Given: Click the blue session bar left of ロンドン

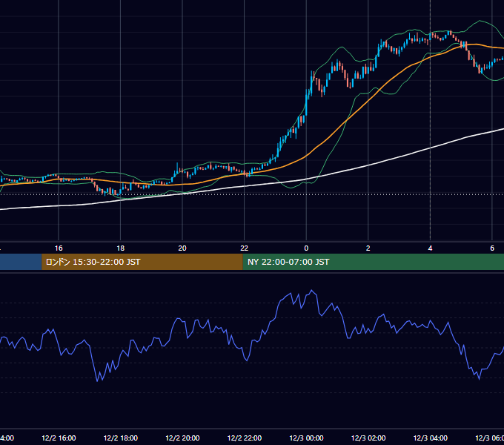Looking at the screenshot, I should (21, 262).
